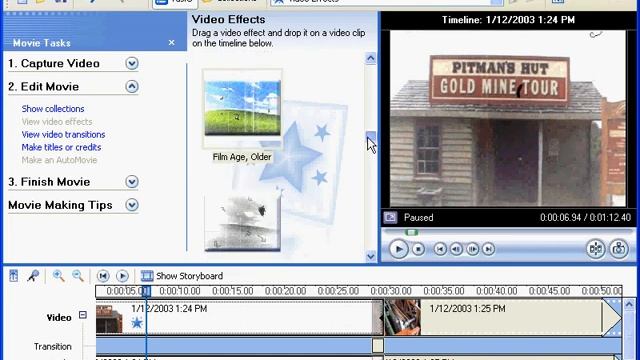This screenshot has width=640, height=360.
Task: Click the Narrate Timeline microphone icon
Action: [x=33, y=276]
